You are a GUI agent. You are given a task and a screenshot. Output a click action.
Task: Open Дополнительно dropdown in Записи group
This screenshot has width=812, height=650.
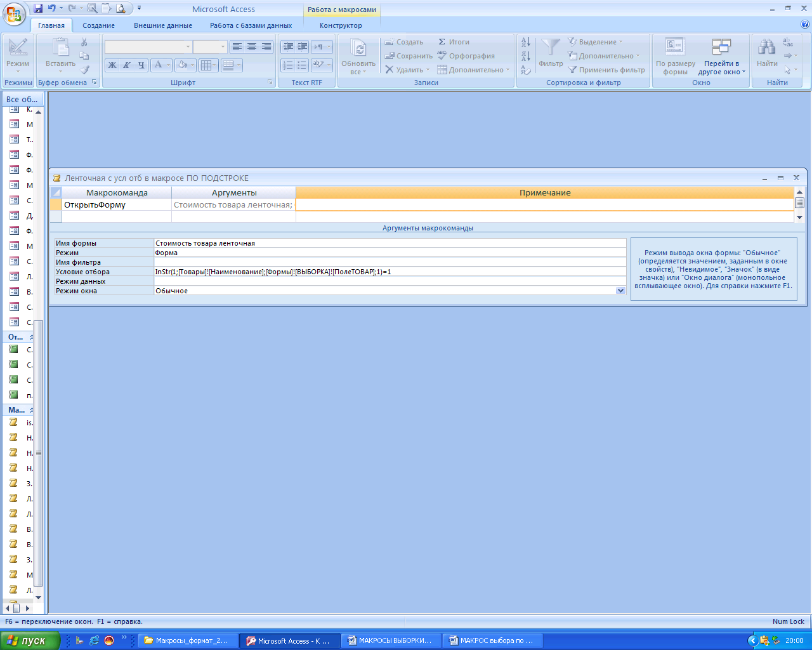(473, 70)
